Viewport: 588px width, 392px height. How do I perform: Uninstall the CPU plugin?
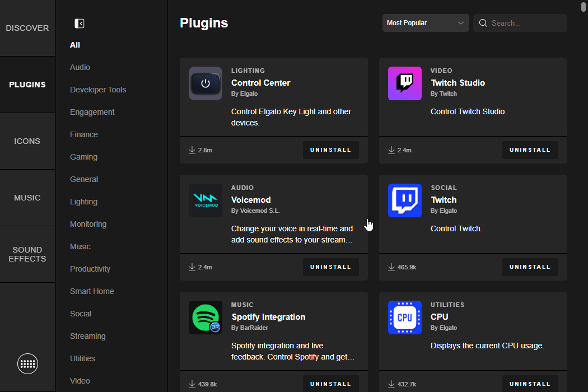(530, 384)
